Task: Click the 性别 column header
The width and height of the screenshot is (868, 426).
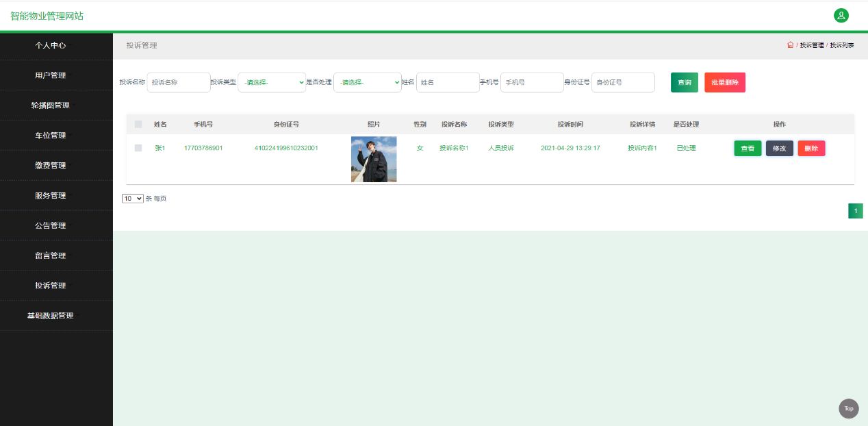Action: [x=420, y=125]
